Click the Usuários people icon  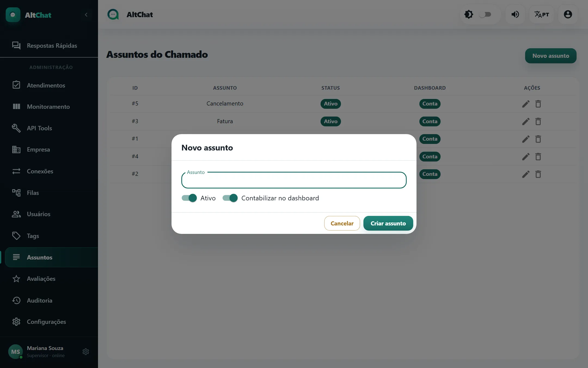pos(16,214)
